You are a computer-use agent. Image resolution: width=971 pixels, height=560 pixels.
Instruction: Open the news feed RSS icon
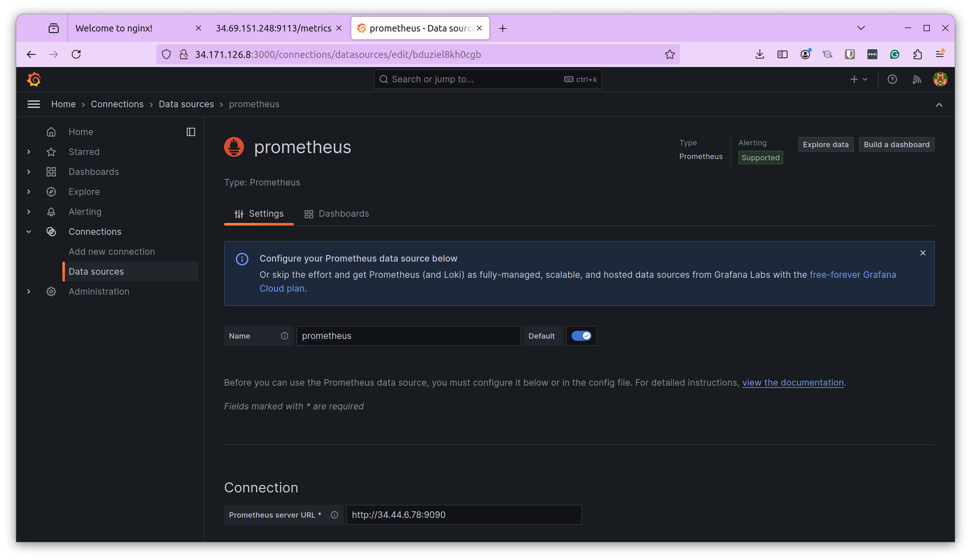(x=916, y=79)
